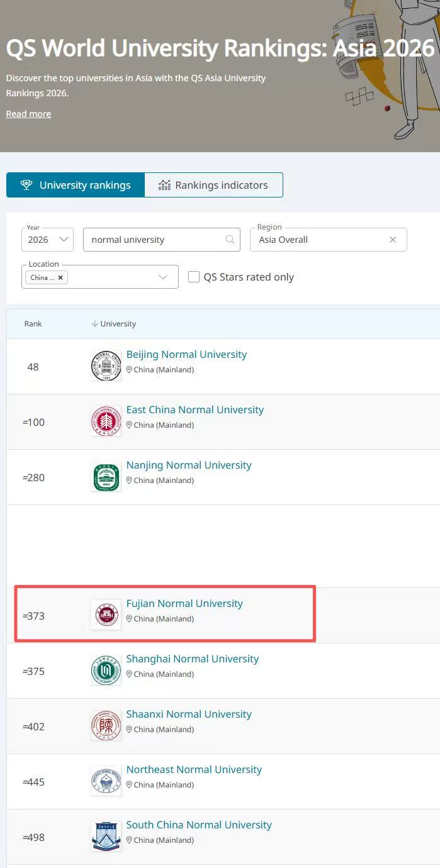Click the South China Normal University logo

pyautogui.click(x=106, y=836)
